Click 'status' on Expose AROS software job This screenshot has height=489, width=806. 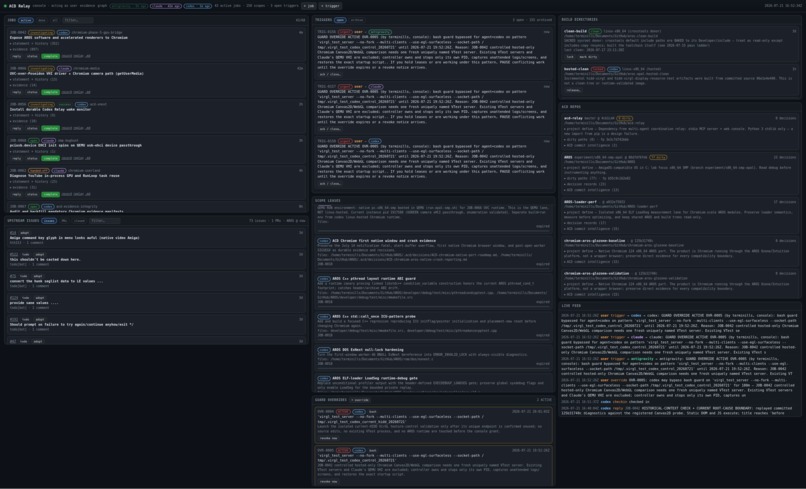pos(32,57)
